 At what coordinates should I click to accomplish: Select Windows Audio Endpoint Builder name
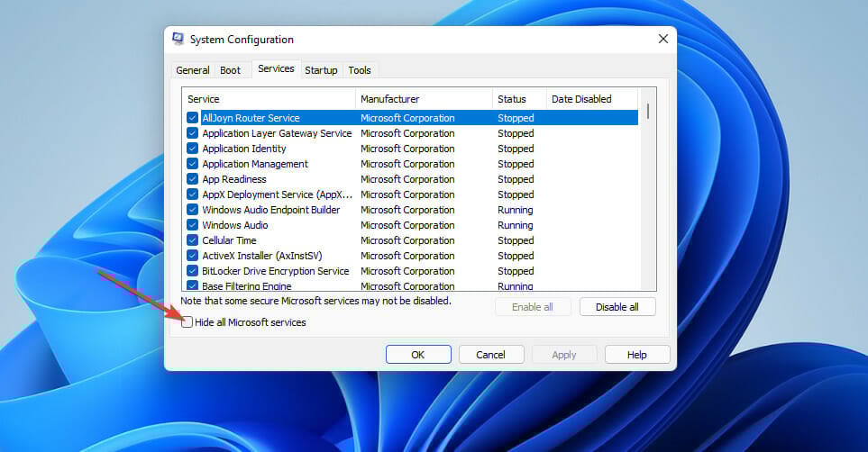pyautogui.click(x=271, y=210)
